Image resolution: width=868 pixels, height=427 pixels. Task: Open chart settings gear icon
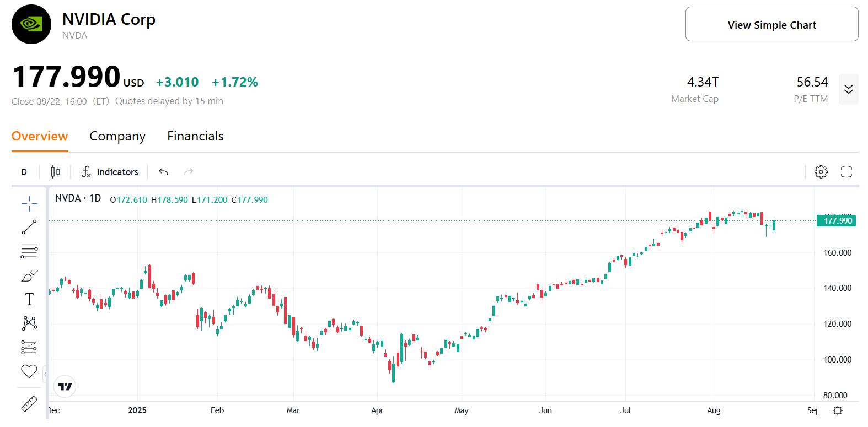pyautogui.click(x=821, y=172)
